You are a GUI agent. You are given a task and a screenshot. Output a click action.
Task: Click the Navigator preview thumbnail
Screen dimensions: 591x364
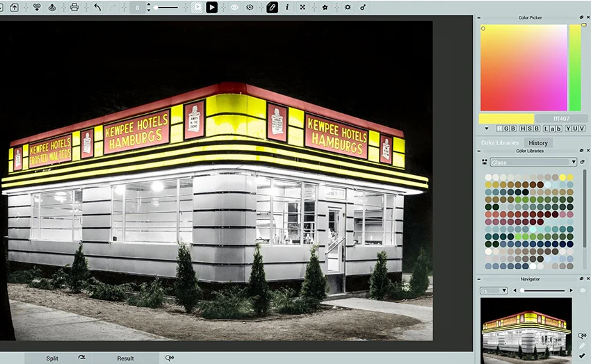(x=526, y=331)
